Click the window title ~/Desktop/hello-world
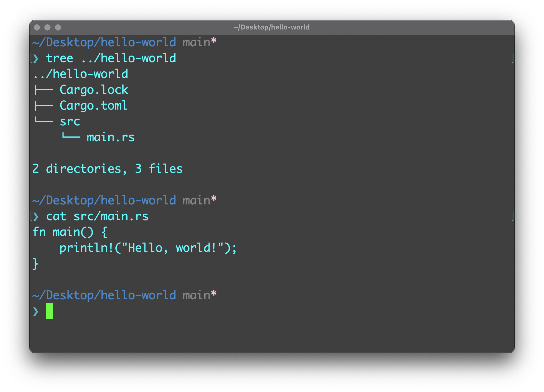This screenshot has height=392, width=544. pyautogui.click(x=271, y=27)
